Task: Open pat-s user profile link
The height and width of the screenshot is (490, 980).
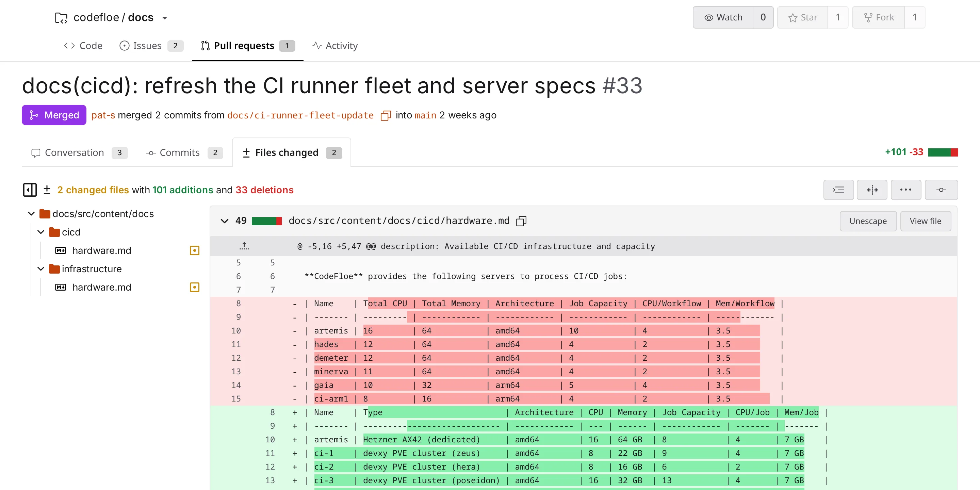Action: point(103,115)
